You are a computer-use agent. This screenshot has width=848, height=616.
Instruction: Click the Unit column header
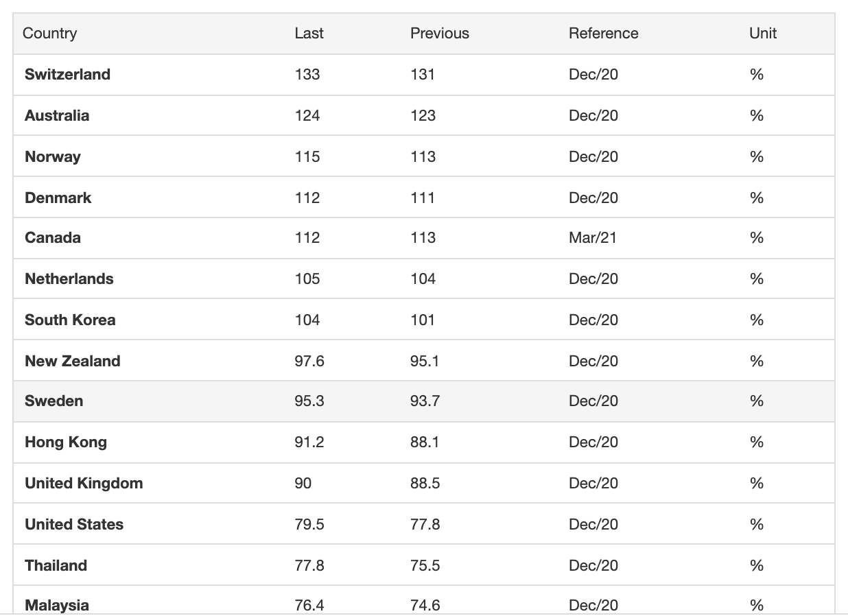pos(763,34)
